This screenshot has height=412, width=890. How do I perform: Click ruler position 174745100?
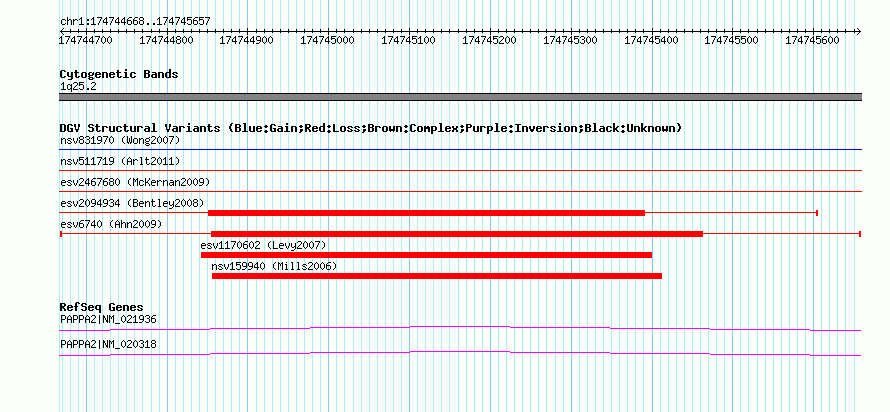pyautogui.click(x=409, y=40)
